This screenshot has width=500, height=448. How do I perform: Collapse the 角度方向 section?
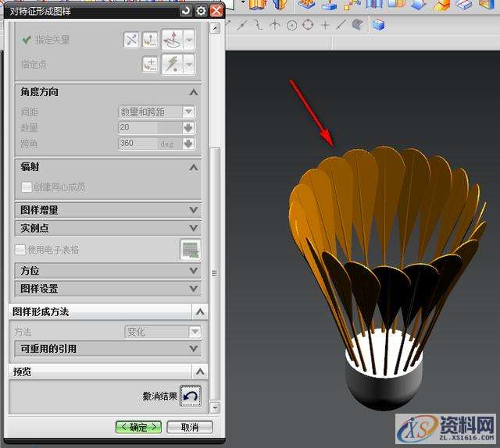tap(193, 92)
